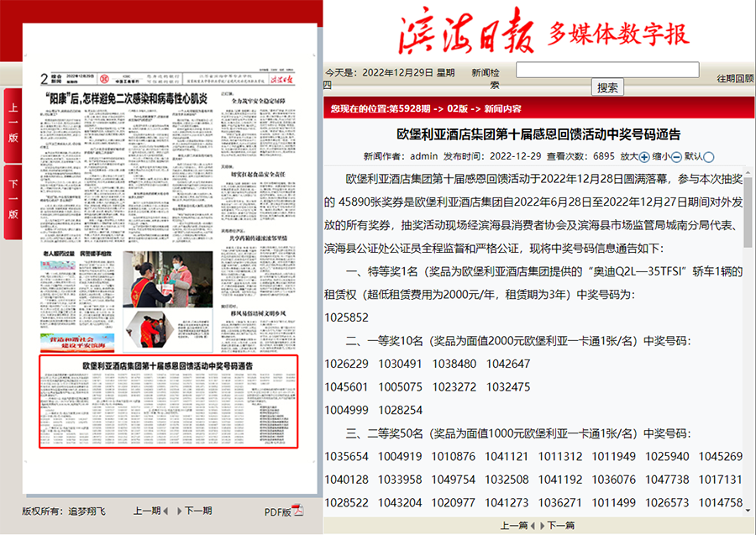Click the article scrollbar up arrow
Viewport: 756px width, 535px height.
748,172
